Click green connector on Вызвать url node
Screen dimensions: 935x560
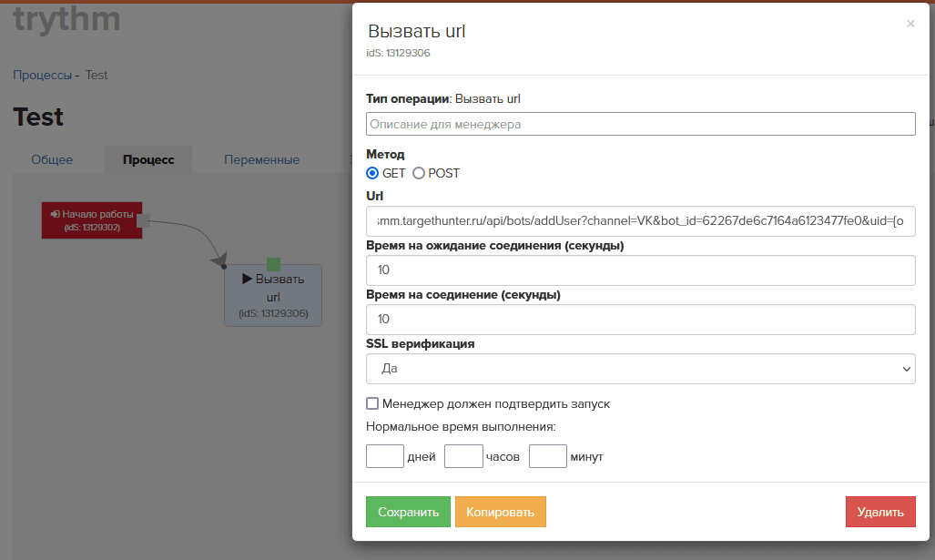pos(273,264)
